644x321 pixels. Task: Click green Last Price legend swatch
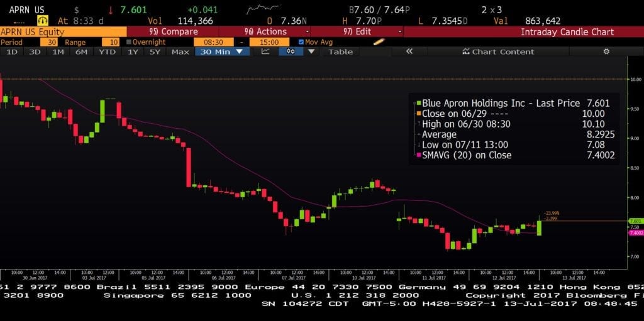[418, 104]
